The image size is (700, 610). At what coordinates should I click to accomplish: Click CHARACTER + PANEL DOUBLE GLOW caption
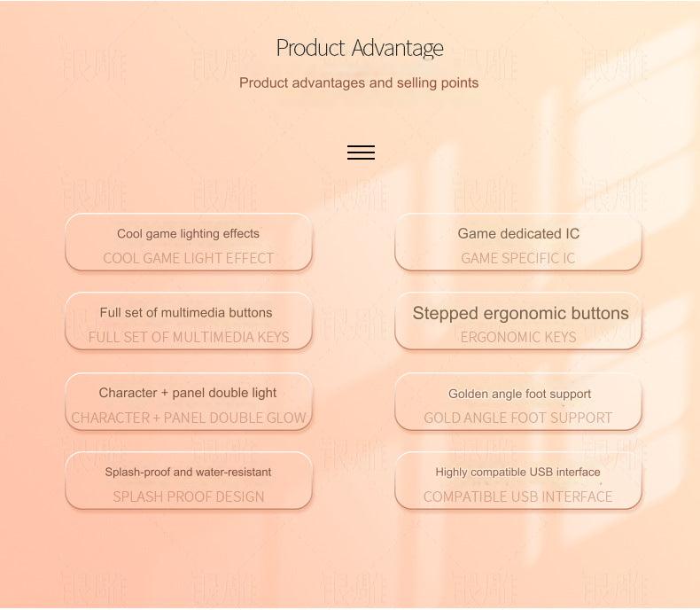[189, 418]
